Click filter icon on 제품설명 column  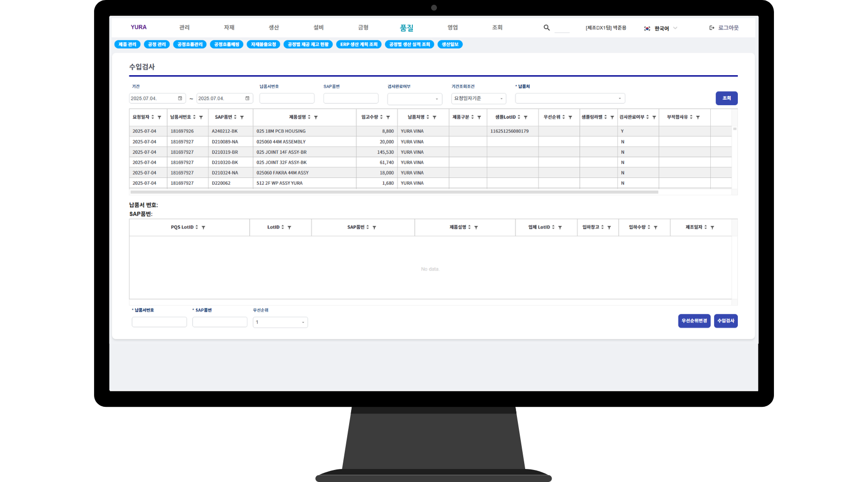316,118
